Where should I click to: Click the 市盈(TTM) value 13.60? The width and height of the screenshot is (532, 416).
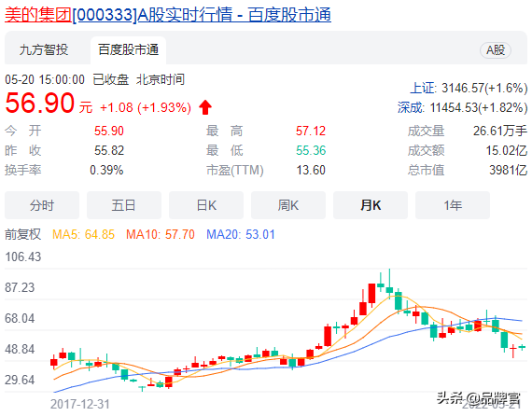point(311,170)
